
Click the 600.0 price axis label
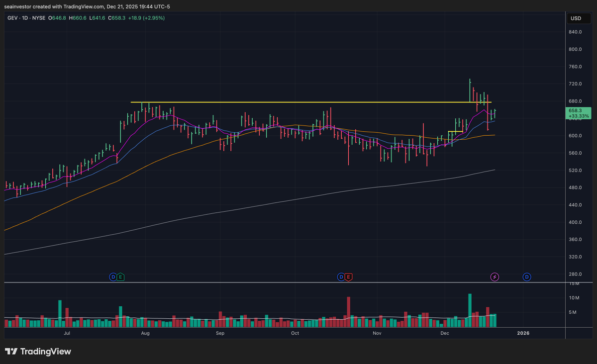(575, 136)
